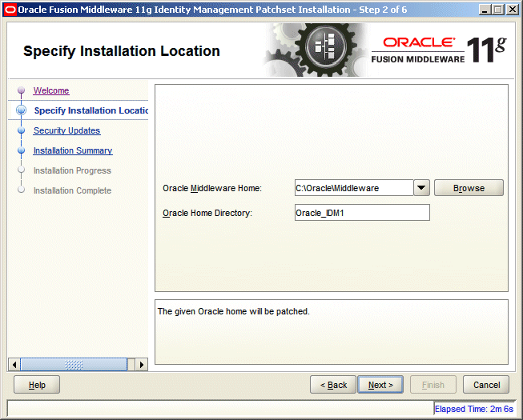
Task: Click Oracle icon in title bar
Action: [x=10, y=10]
